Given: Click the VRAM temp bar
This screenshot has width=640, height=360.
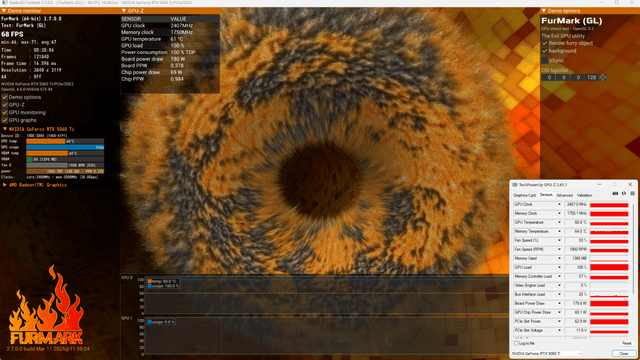Looking at the screenshot, I should point(65,153).
